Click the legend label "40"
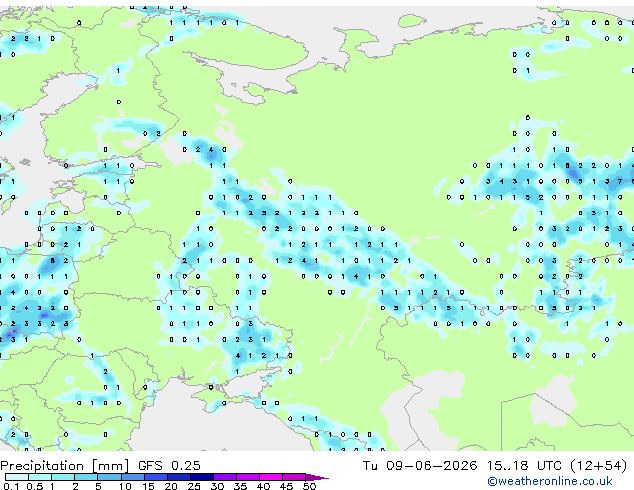Viewport: 634px width, 490px height. 263,486
